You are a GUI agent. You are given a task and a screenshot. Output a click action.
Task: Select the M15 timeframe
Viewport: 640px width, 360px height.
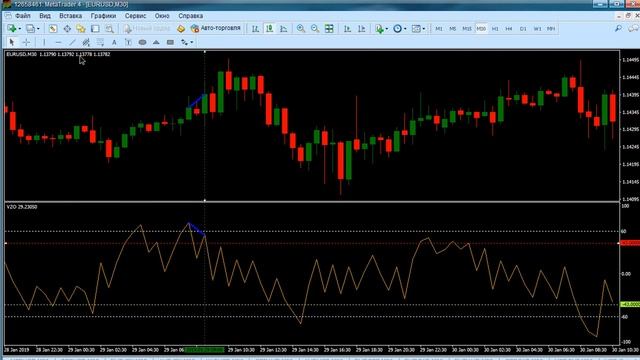coord(467,29)
